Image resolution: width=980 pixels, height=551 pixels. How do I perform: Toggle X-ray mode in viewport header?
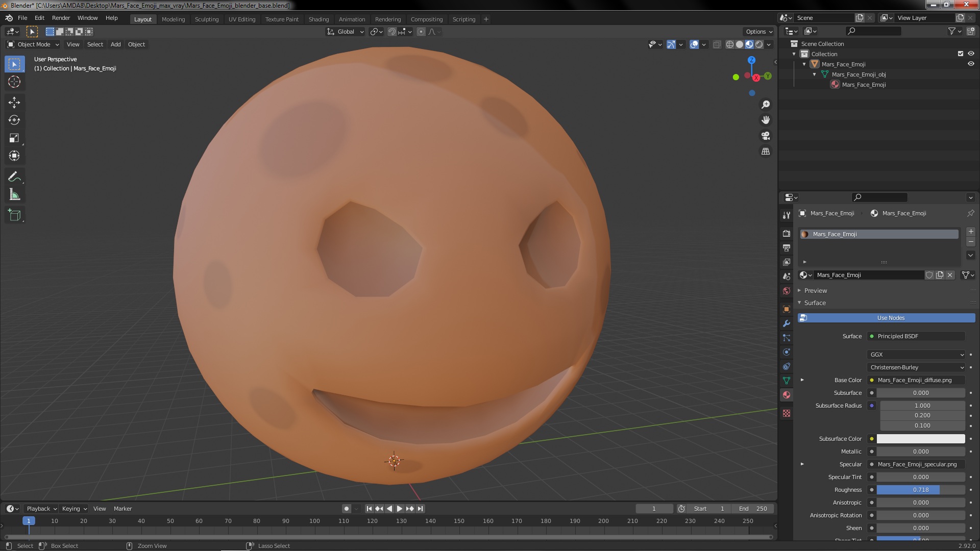coord(717,44)
